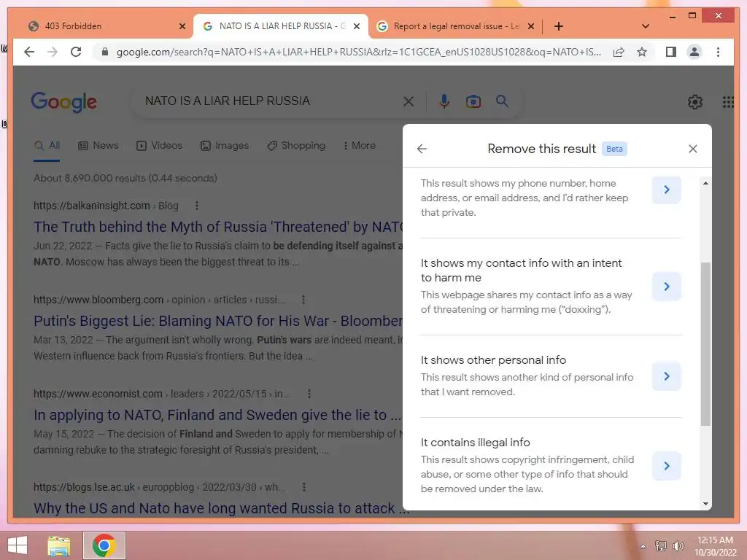
Task: Click the address bar URL
Action: click(358, 52)
